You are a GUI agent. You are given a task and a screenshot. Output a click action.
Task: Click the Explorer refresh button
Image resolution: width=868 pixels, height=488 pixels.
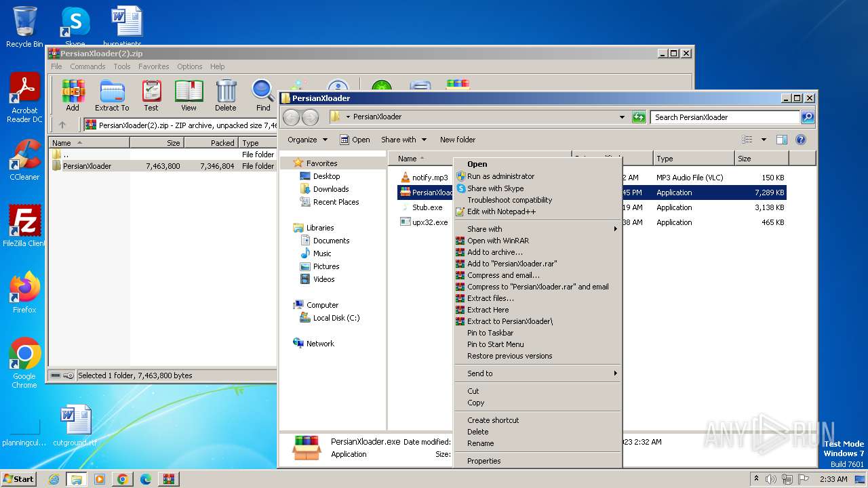coord(639,117)
